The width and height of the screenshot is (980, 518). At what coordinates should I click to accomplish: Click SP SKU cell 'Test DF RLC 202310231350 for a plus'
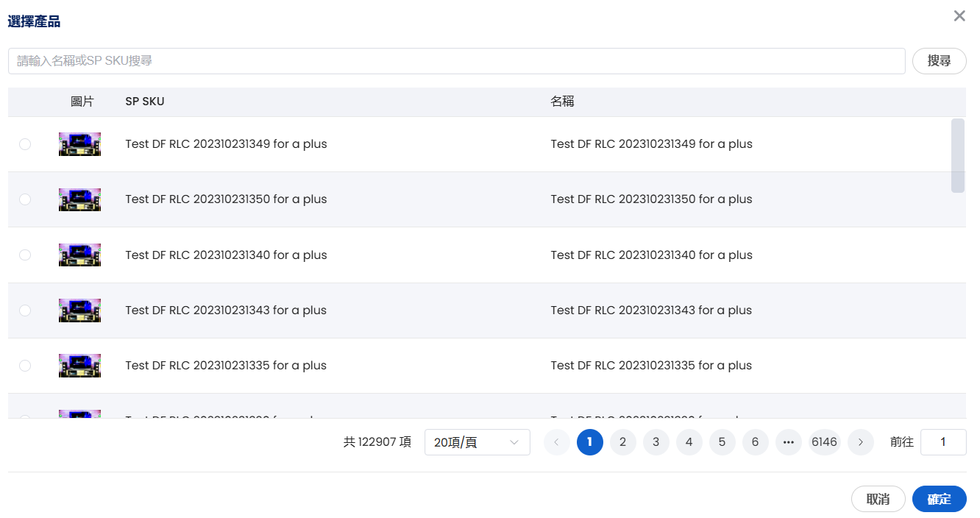click(x=226, y=199)
